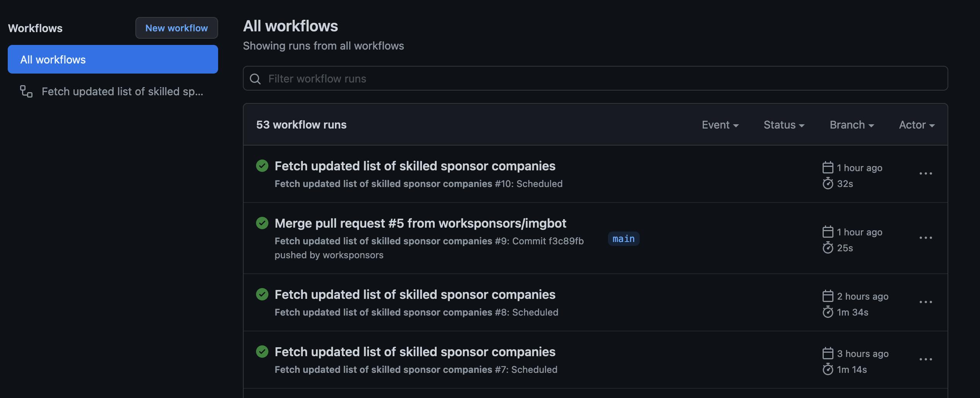Open the Actor filter dropdown
The width and height of the screenshot is (980, 398).
[x=917, y=125]
